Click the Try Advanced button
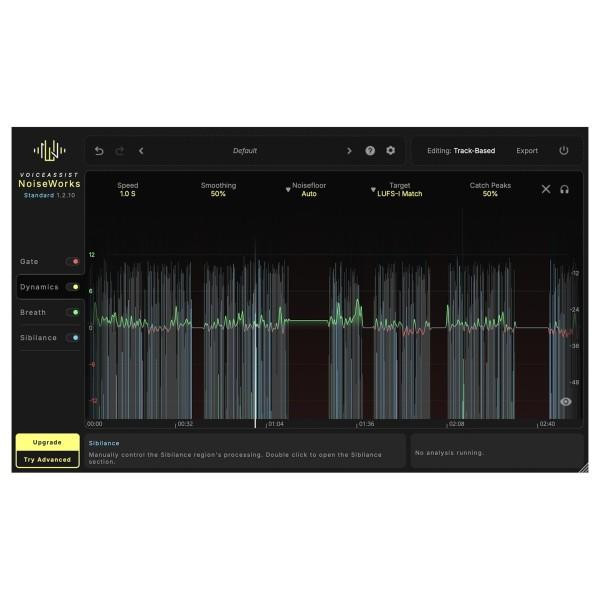Viewport: 600px width, 600px height. click(x=47, y=459)
